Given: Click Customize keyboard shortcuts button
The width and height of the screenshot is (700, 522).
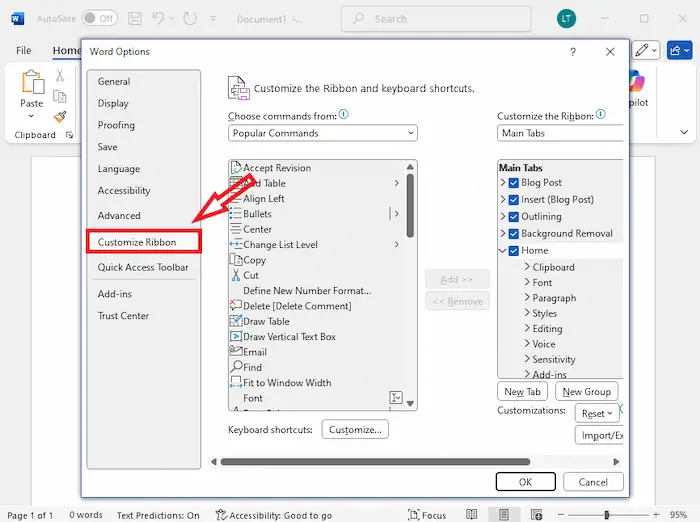Looking at the screenshot, I should pyautogui.click(x=355, y=429).
